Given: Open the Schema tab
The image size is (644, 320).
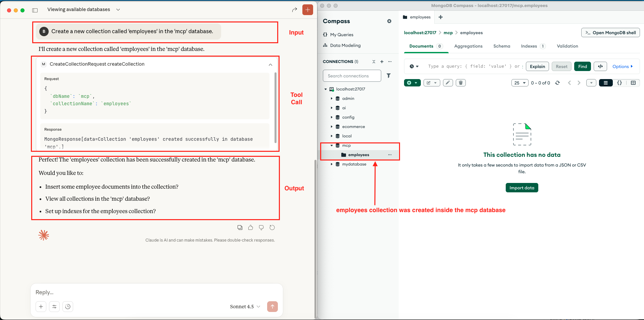Looking at the screenshot, I should coord(501,46).
